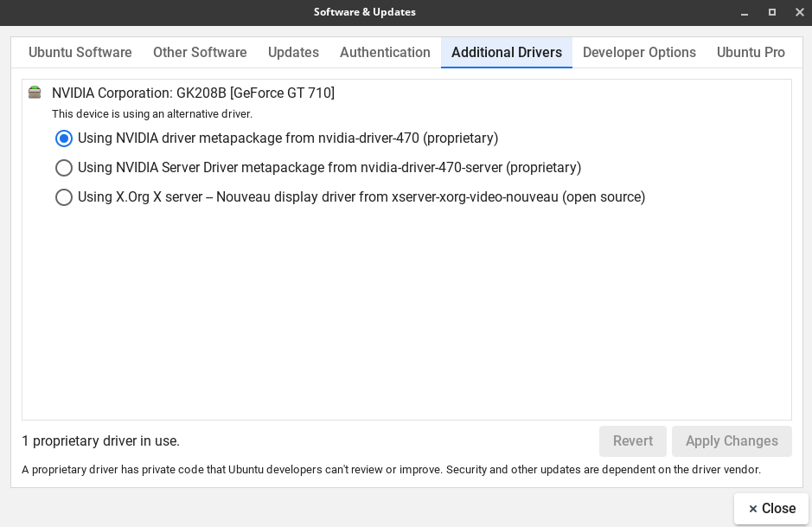Click the proprietary driver explanation note
The width and height of the screenshot is (812, 527).
(392, 470)
